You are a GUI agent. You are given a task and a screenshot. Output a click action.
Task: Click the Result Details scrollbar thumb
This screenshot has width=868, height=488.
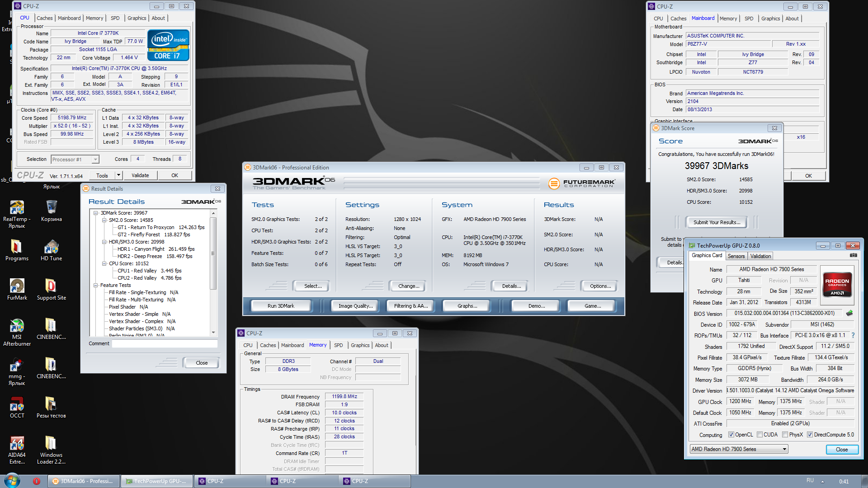[x=213, y=253]
